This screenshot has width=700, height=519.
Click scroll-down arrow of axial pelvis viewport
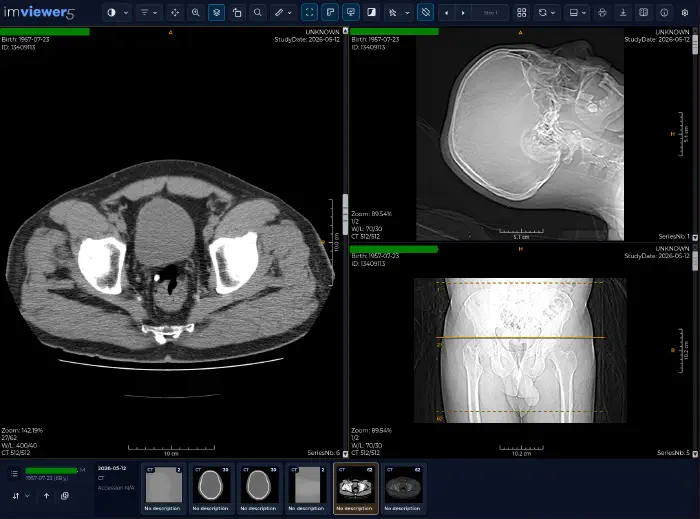pos(345,454)
